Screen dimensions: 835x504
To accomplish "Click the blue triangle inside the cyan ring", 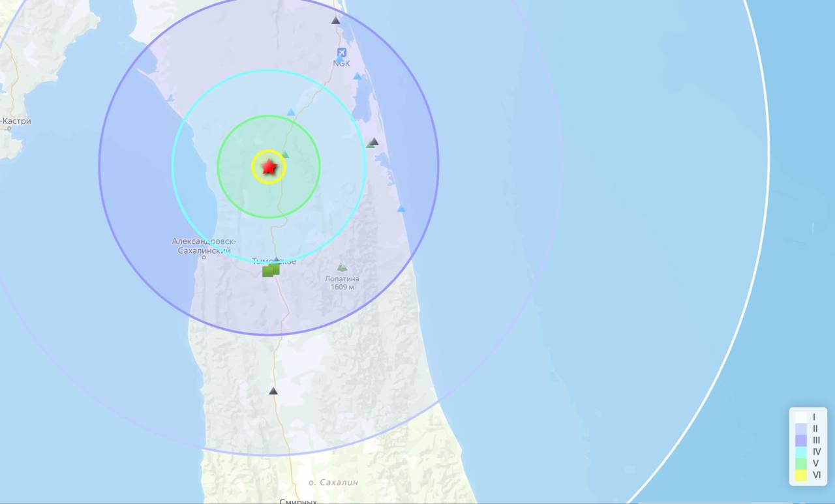I will coord(291,113).
